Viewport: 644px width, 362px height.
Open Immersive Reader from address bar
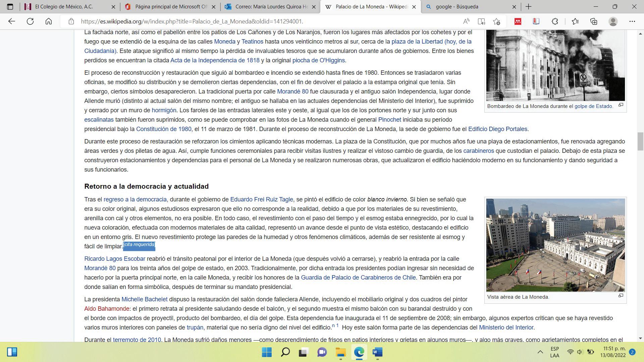click(481, 21)
